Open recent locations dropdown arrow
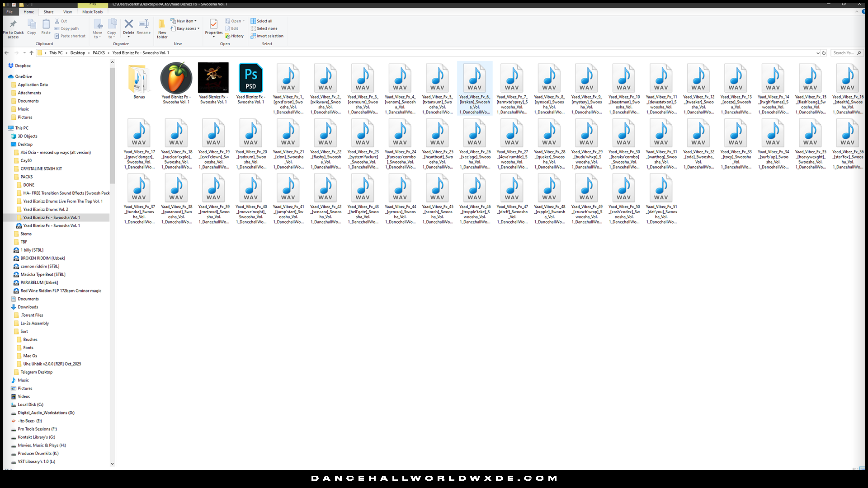Image resolution: width=868 pixels, height=488 pixels. click(x=24, y=53)
